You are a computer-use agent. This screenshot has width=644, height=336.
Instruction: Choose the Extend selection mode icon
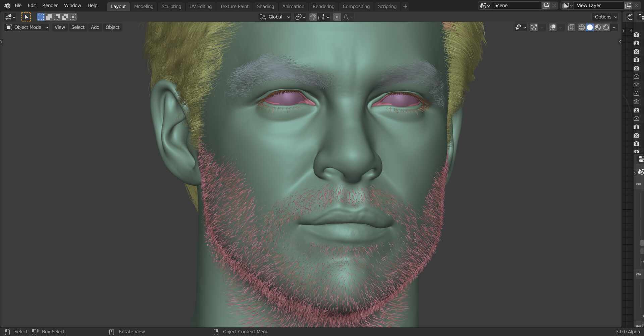tap(49, 17)
